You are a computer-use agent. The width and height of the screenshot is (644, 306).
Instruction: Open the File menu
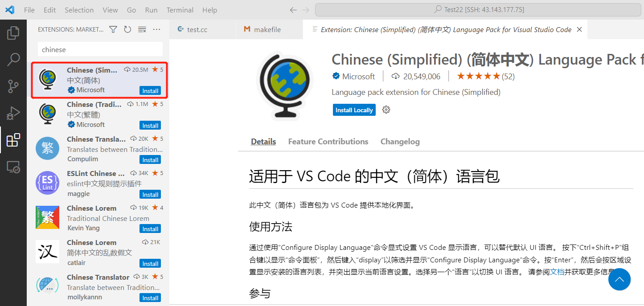[x=29, y=10]
